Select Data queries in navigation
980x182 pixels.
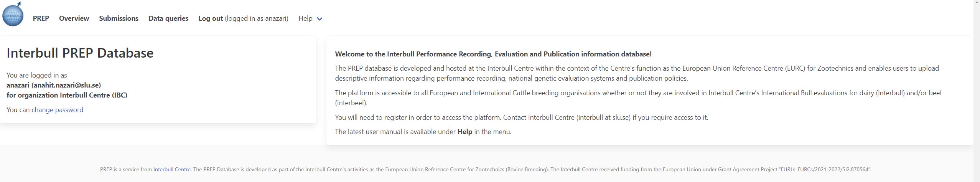click(168, 18)
